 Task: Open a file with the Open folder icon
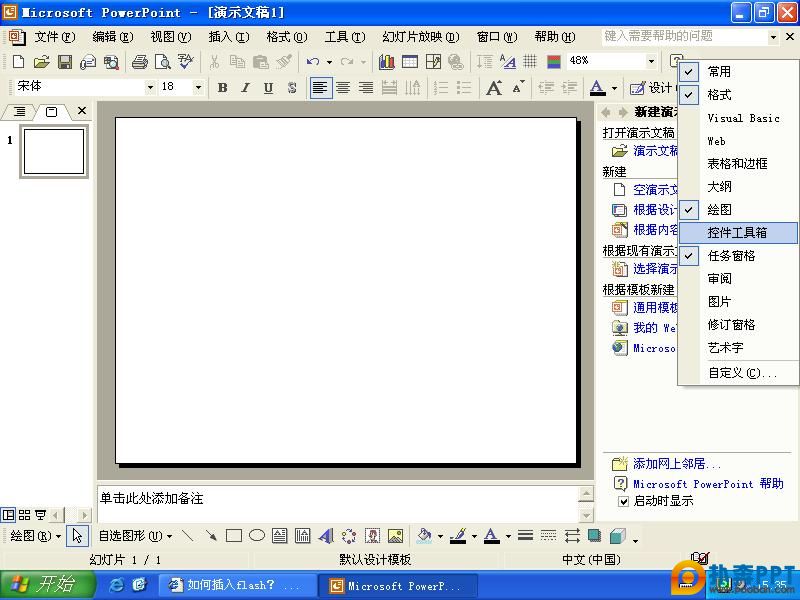41,62
